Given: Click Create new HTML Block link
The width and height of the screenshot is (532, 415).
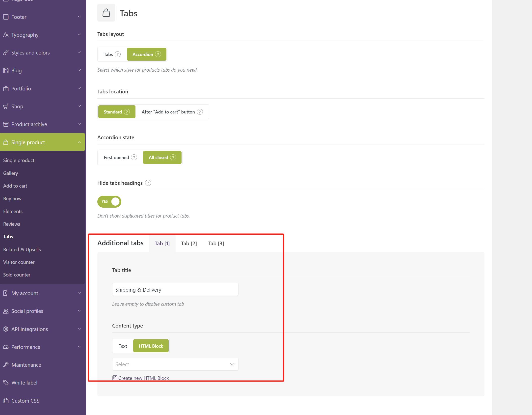Looking at the screenshot, I should (x=143, y=378).
